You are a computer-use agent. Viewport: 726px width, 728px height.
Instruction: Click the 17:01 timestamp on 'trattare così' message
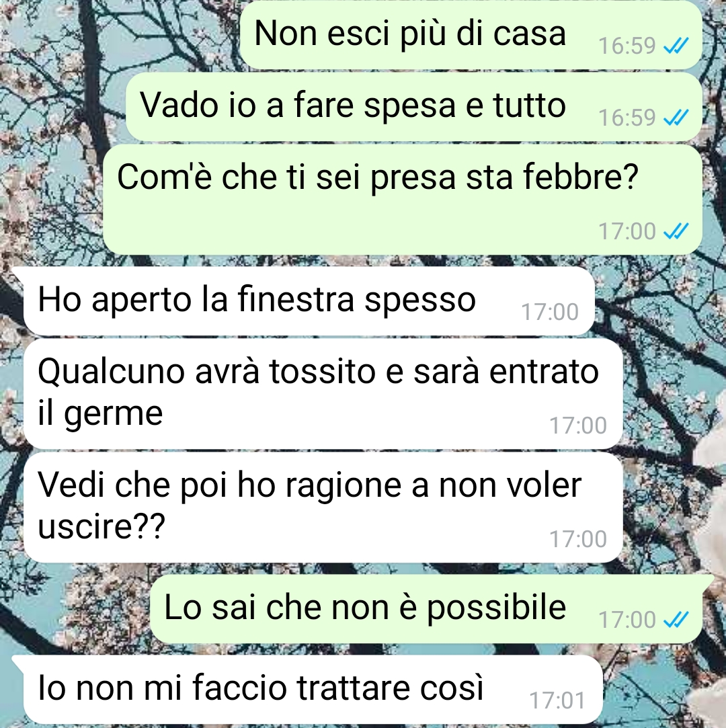pyautogui.click(x=557, y=700)
